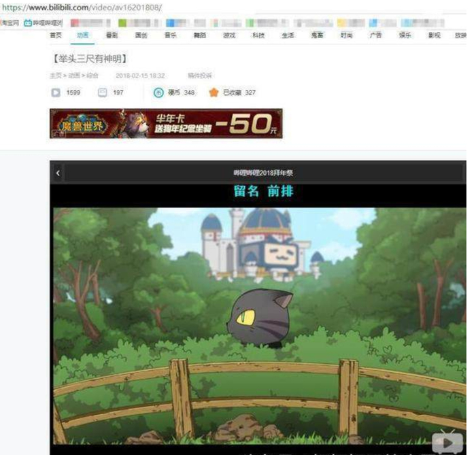Select the 鬼畜 category tab
Screen dimensions: 476x455
[x=318, y=35]
